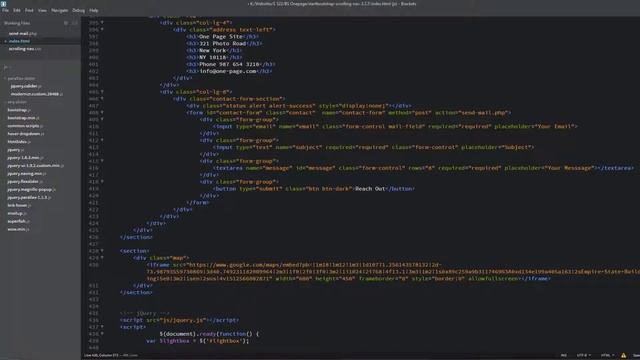Screen dimensions: 640x360
Task: Open the HTML language mode dropdown
Action: coord(607,356)
